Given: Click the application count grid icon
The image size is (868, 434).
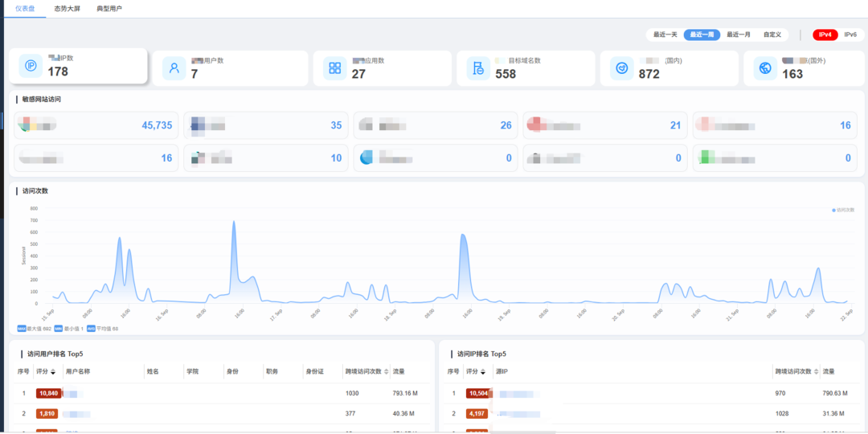Looking at the screenshot, I should pyautogui.click(x=335, y=68).
